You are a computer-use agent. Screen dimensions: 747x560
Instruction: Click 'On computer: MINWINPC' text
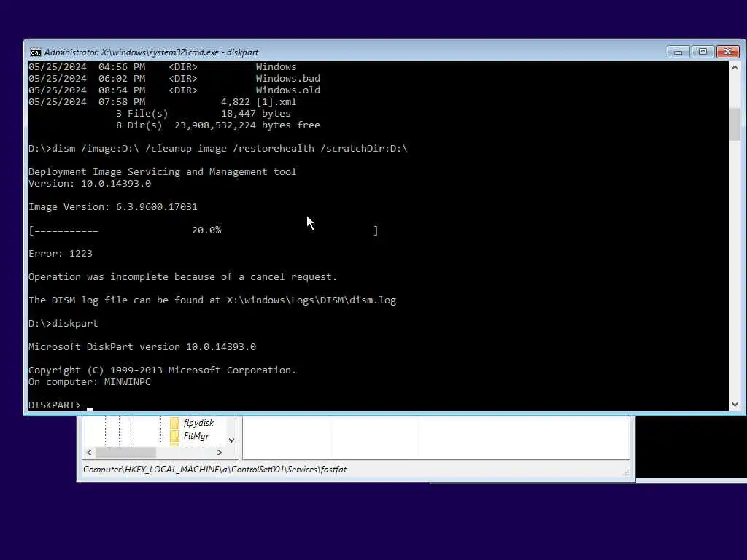(90, 382)
